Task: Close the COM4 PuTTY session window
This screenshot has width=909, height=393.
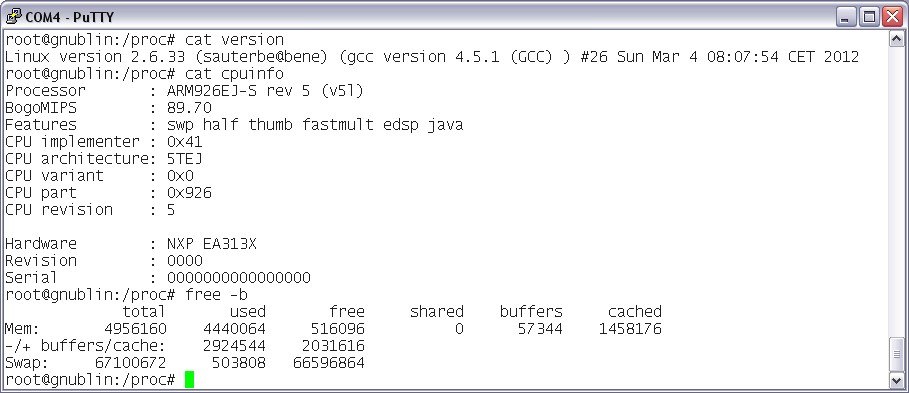Action: click(x=892, y=17)
